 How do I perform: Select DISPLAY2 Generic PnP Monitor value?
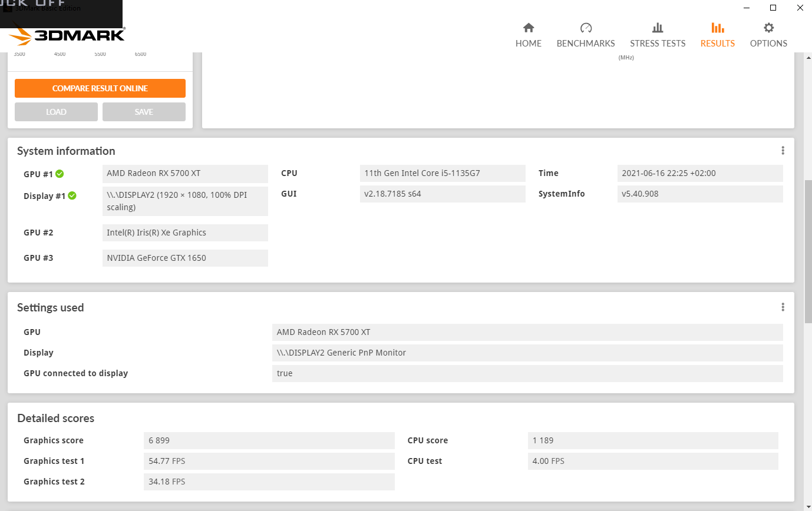coord(527,353)
